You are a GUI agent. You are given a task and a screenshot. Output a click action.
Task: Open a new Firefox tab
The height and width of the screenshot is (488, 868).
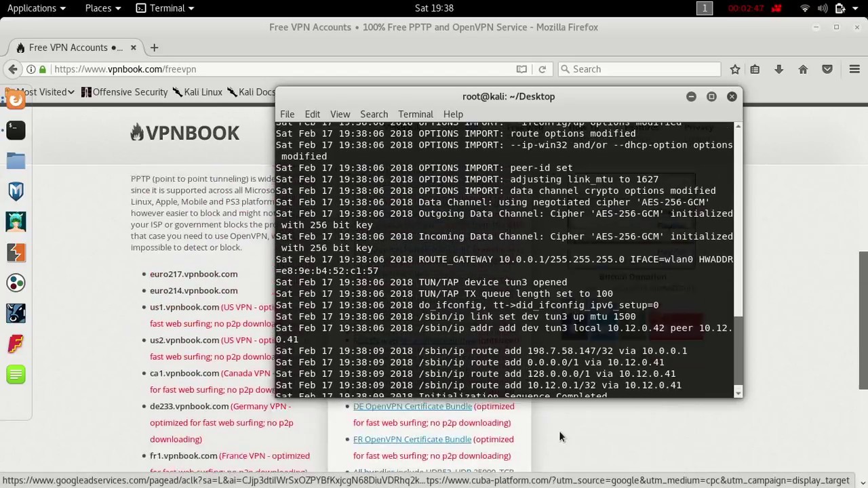pos(154,47)
